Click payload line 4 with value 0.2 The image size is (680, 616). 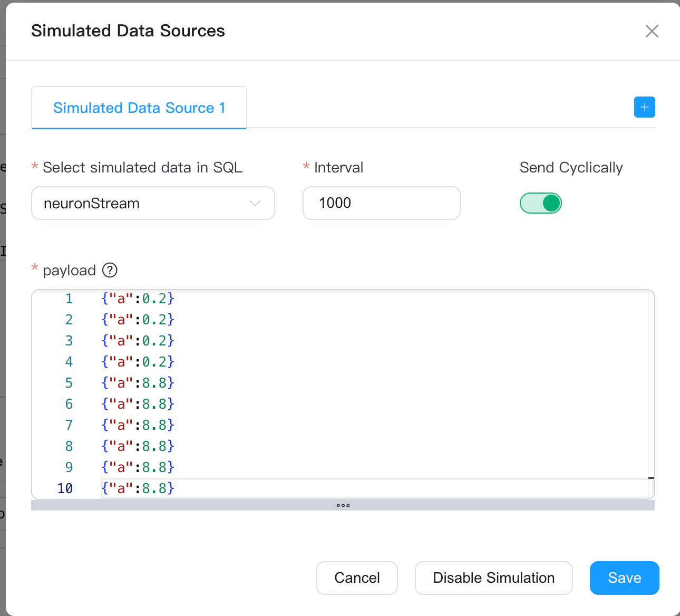pyautogui.click(x=138, y=362)
